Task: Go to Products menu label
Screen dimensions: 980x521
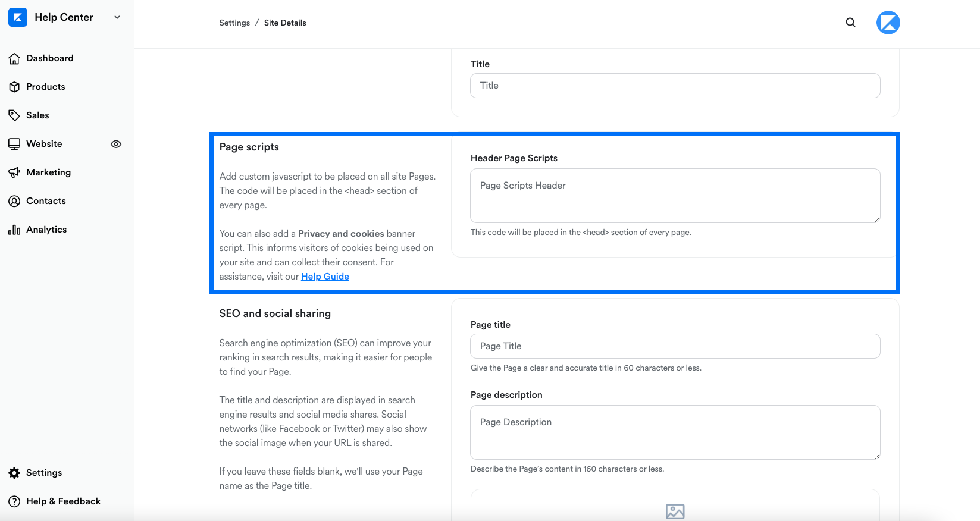Action: pos(46,87)
